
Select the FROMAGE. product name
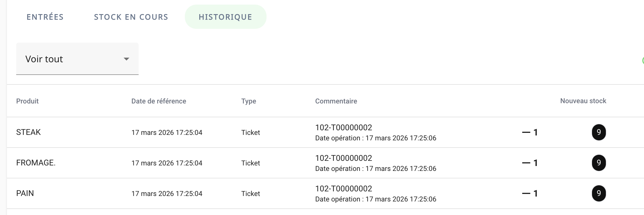click(36, 163)
